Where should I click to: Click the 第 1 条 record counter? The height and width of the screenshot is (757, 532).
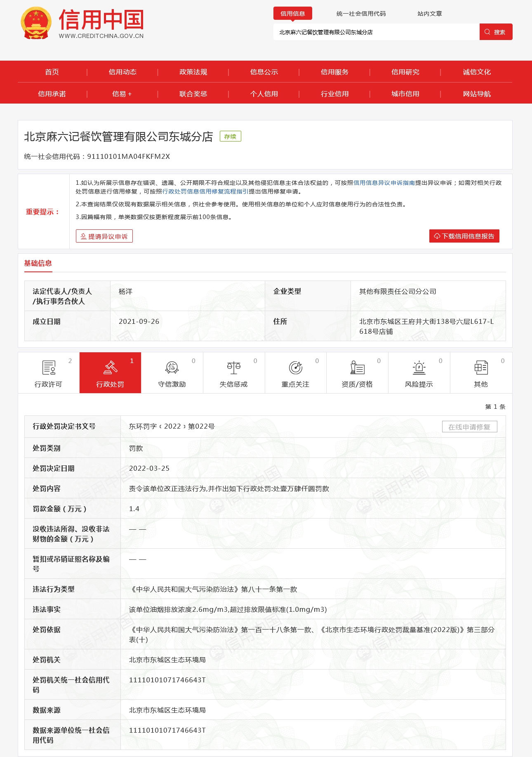(x=495, y=407)
